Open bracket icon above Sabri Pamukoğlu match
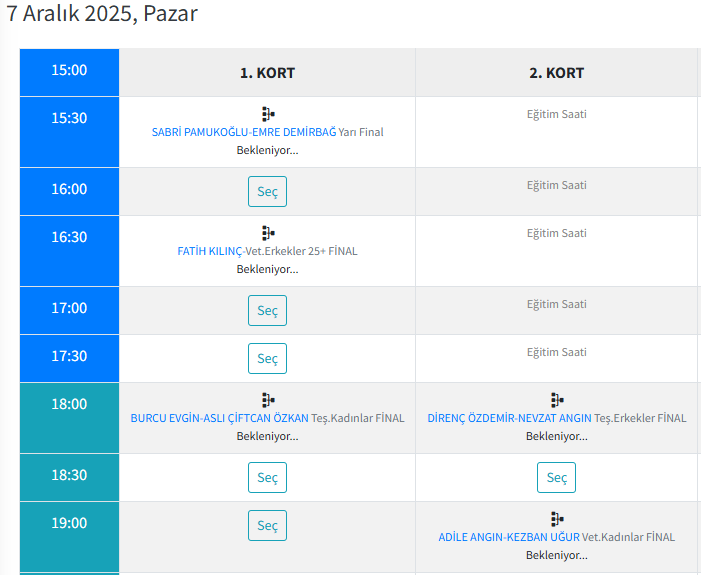The width and height of the screenshot is (701, 575). [267, 114]
